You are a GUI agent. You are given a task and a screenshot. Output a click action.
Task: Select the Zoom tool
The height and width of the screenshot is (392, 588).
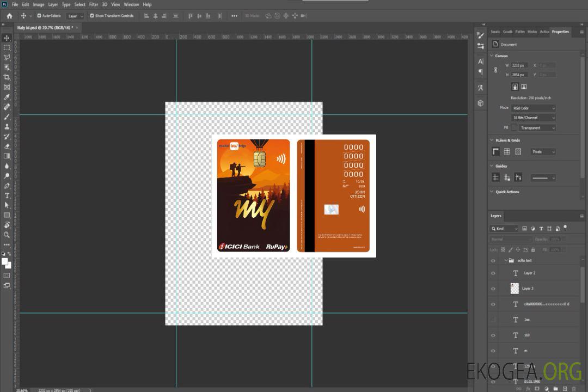[x=7, y=235]
